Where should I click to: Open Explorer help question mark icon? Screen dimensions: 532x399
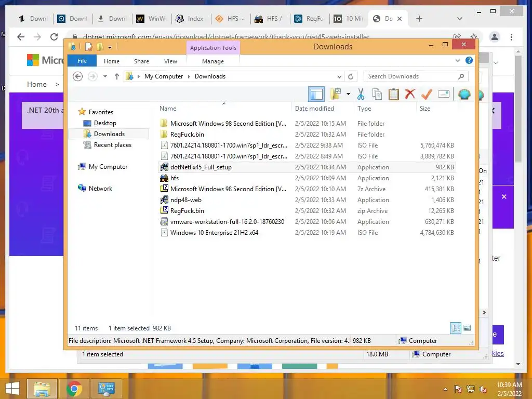[469, 60]
